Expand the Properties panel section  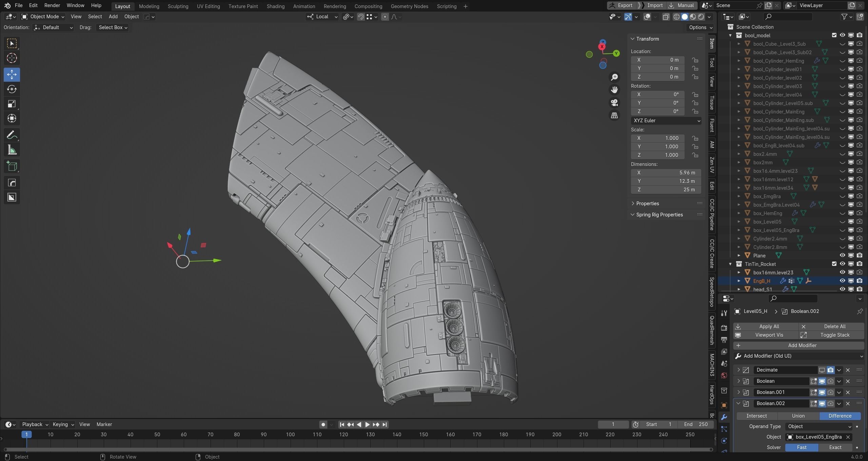647,204
